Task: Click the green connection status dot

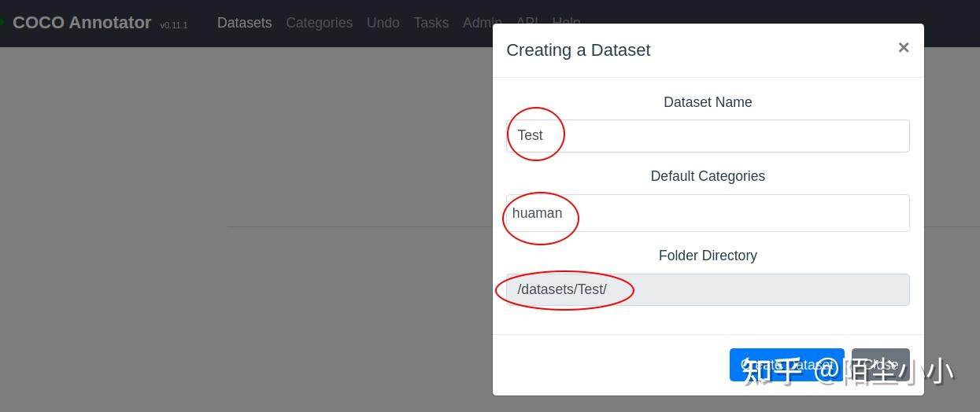Action: 2,21
